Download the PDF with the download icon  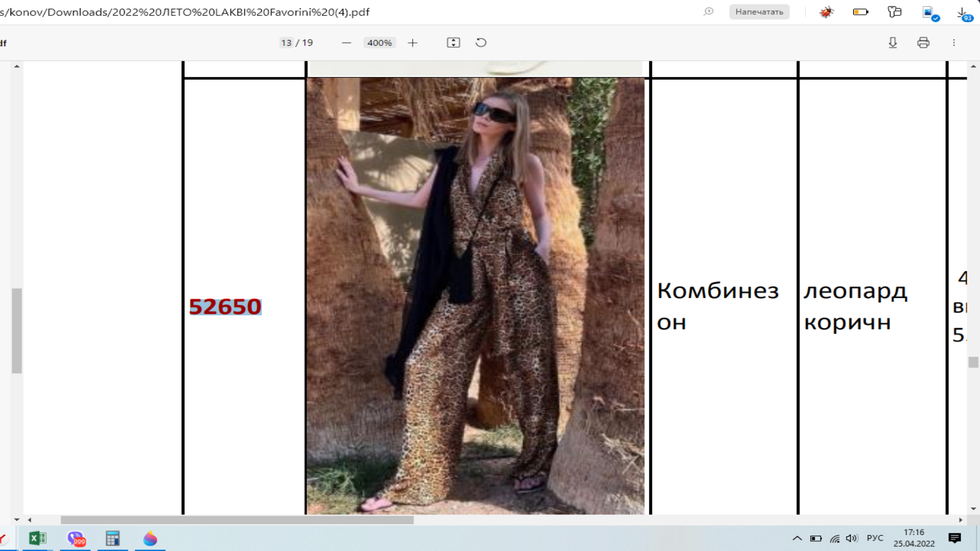(893, 42)
